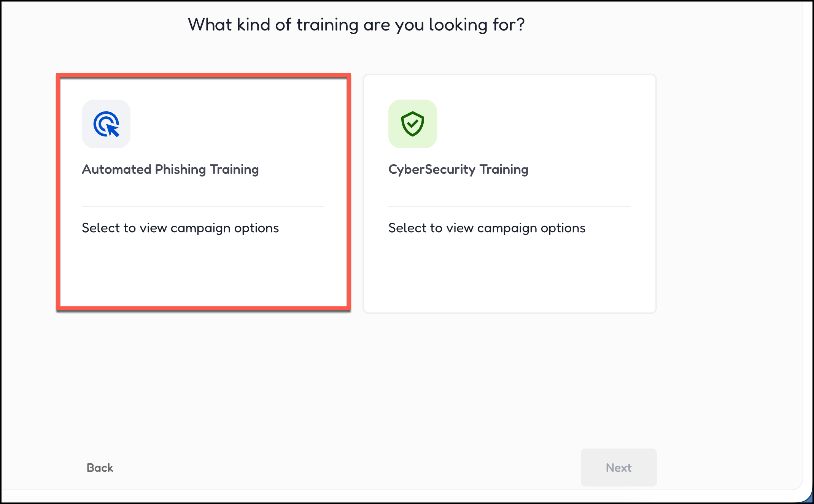Click blank space right of shield icon

coord(533,124)
